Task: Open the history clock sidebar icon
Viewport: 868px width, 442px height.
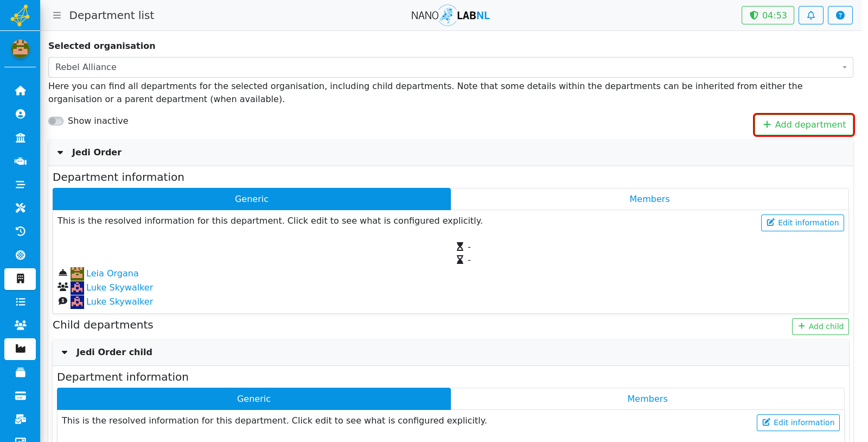Action: point(20,231)
